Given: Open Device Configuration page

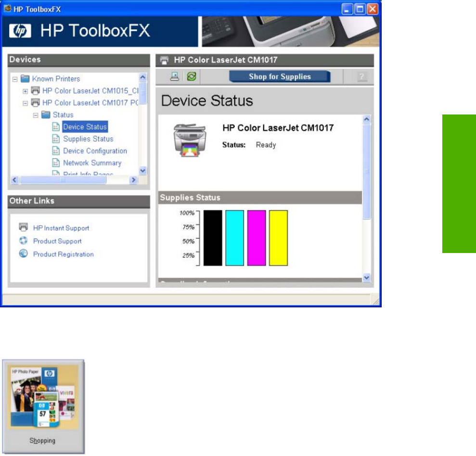Looking at the screenshot, I should (95, 151).
